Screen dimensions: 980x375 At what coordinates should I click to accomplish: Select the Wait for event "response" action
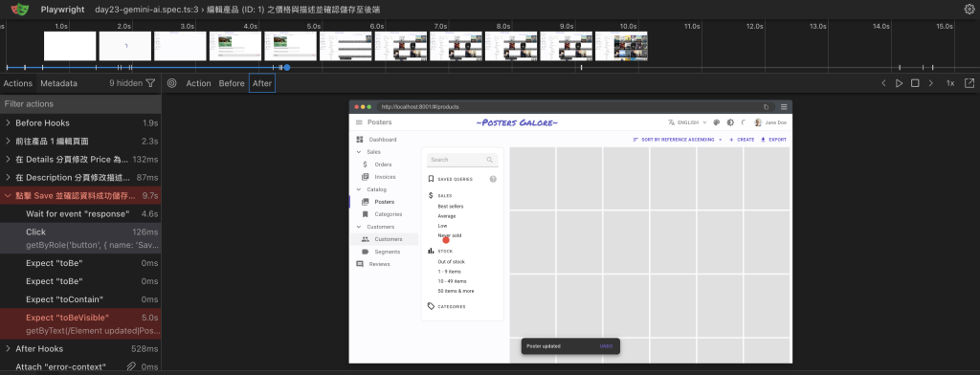coord(80,214)
